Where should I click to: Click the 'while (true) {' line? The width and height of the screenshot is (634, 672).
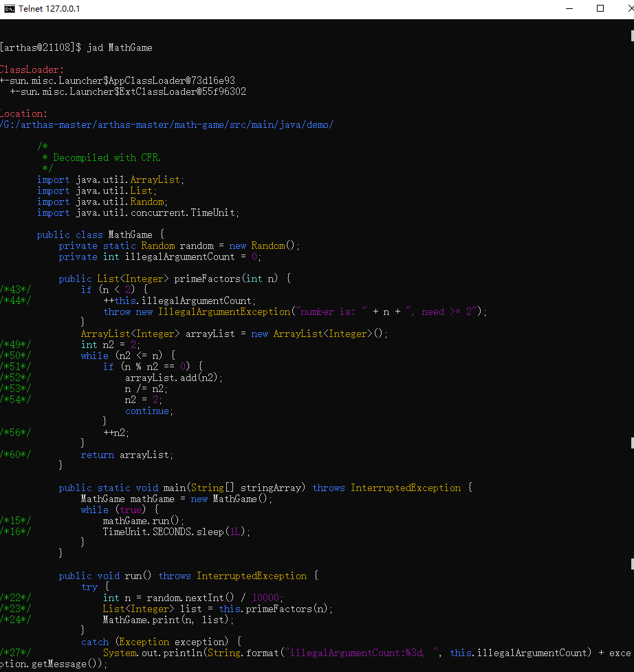120,510
